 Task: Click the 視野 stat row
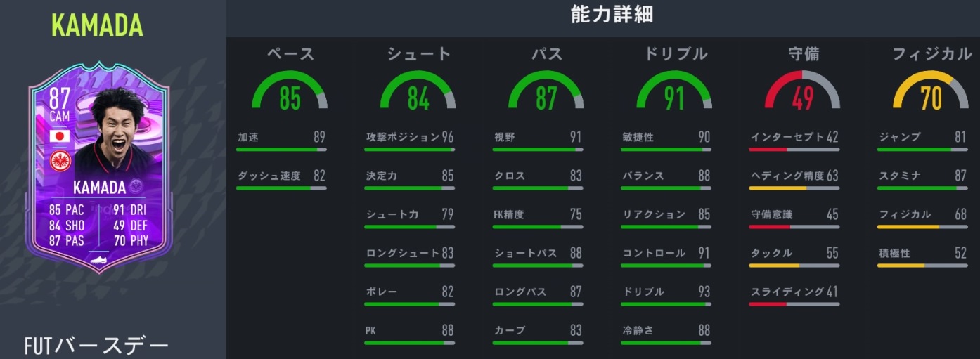click(x=538, y=138)
